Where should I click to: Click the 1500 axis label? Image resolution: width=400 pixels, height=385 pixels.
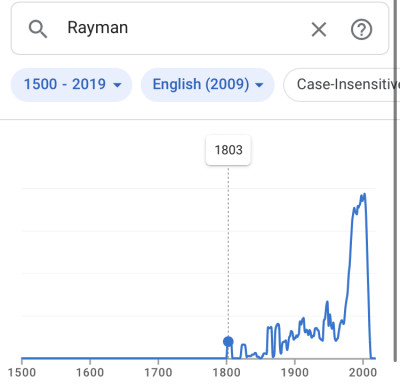22,372
